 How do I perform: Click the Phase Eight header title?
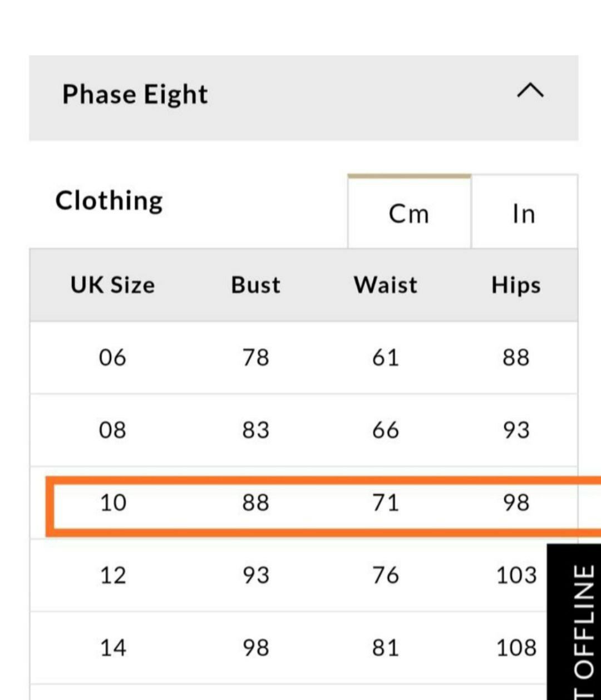pos(135,95)
